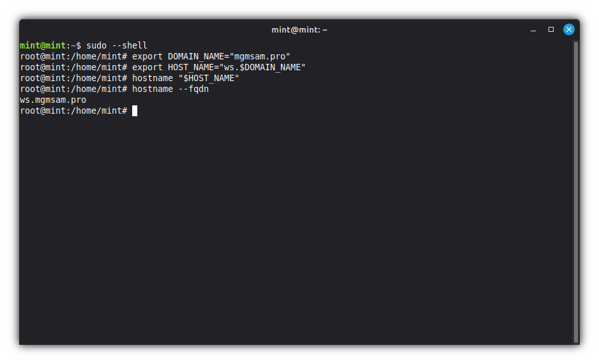This screenshot has height=364, width=599.
Task: Click the "ws.$DOMAIN_NAME" quoted string
Action: (262, 67)
